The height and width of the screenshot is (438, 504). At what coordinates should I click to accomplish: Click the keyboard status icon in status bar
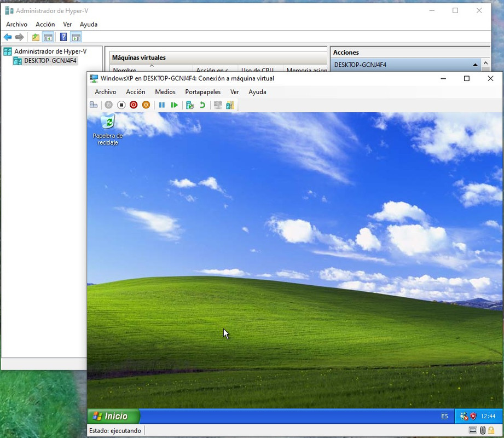(473, 430)
